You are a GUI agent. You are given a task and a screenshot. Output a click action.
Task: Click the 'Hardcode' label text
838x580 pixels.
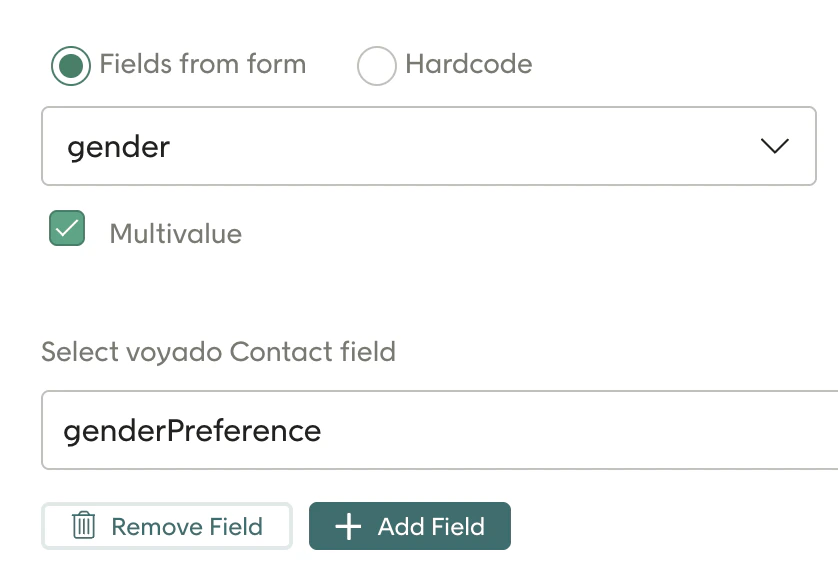click(x=468, y=65)
